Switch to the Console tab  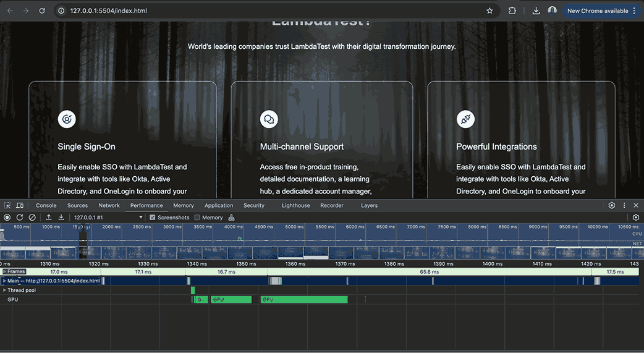point(46,205)
